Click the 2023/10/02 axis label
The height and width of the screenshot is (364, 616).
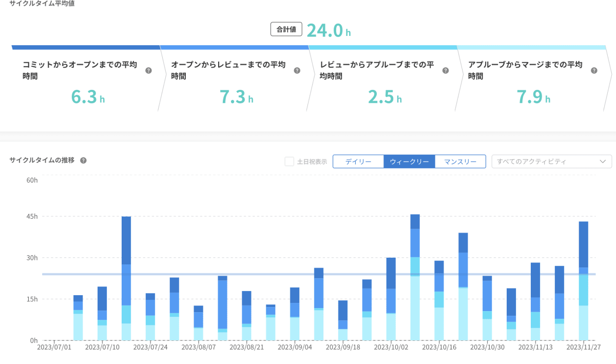[391, 347]
